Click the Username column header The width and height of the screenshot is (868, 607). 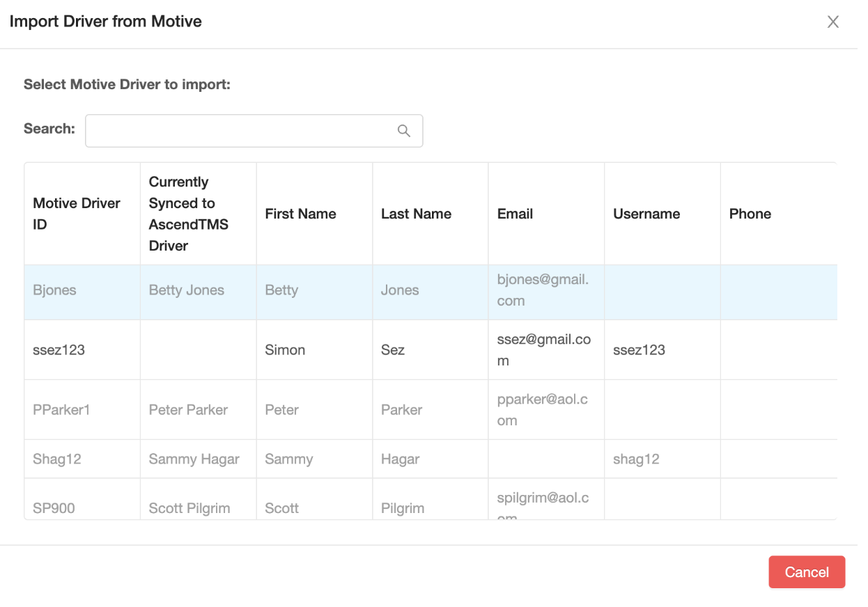point(662,214)
